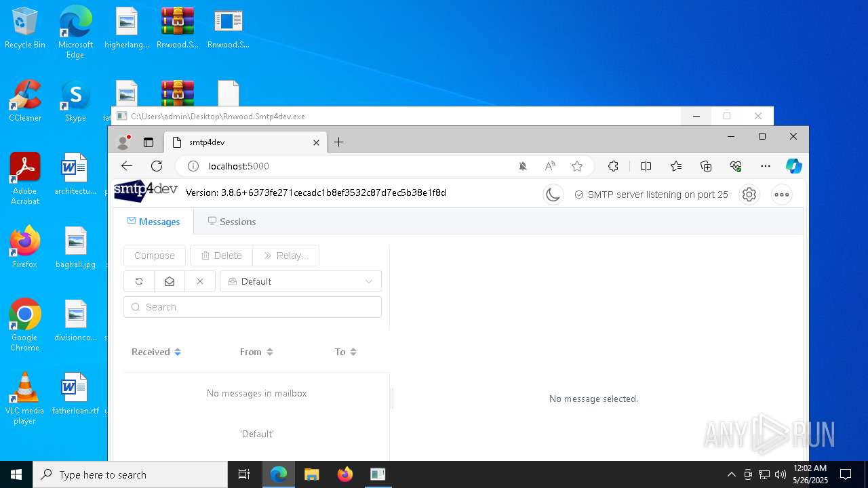Select VLC media player desktop icon
The image size is (868, 488).
click(x=24, y=399)
